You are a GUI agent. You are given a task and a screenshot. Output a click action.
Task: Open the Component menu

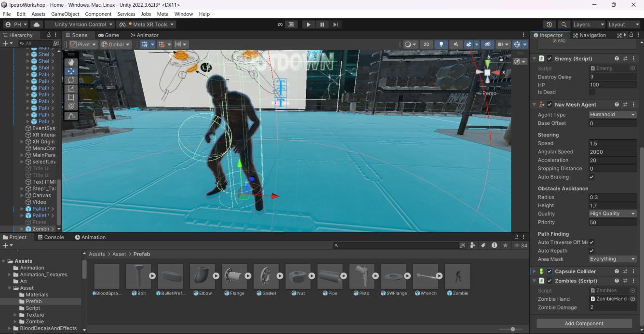[x=98, y=14]
